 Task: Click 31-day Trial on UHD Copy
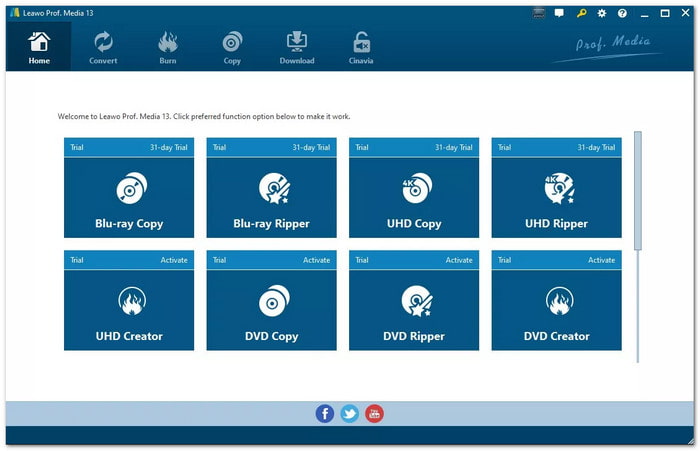454,147
